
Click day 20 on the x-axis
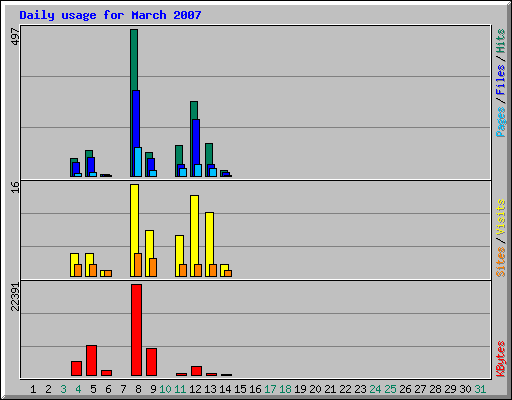coord(315,389)
